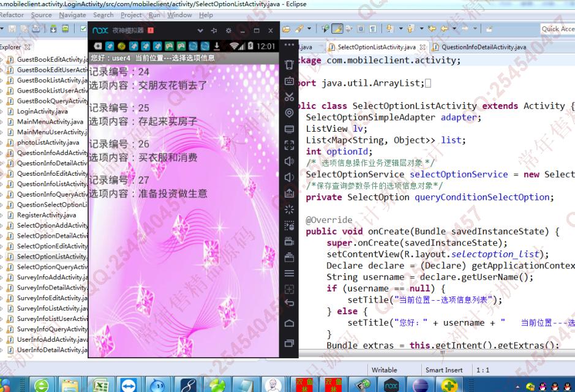Open the Search menu
The height and width of the screenshot is (392, 575).
[103, 15]
